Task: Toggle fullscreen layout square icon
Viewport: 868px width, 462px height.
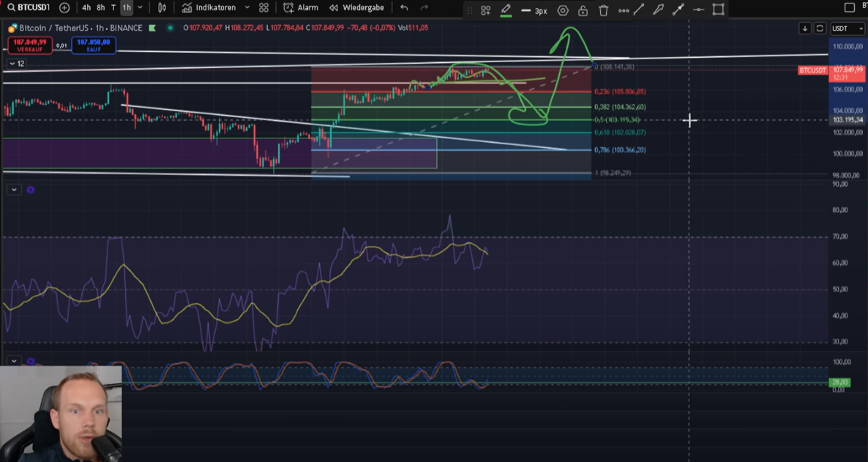Action: point(849,7)
